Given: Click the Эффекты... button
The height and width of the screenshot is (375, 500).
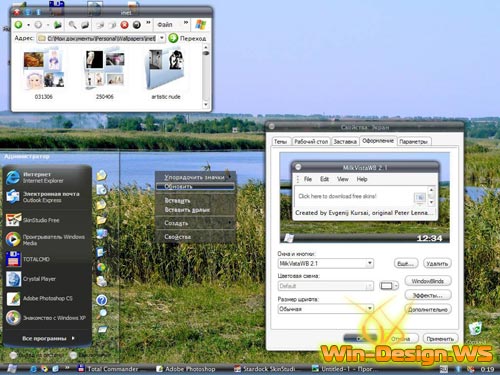Looking at the screenshot, I should pos(428,295).
